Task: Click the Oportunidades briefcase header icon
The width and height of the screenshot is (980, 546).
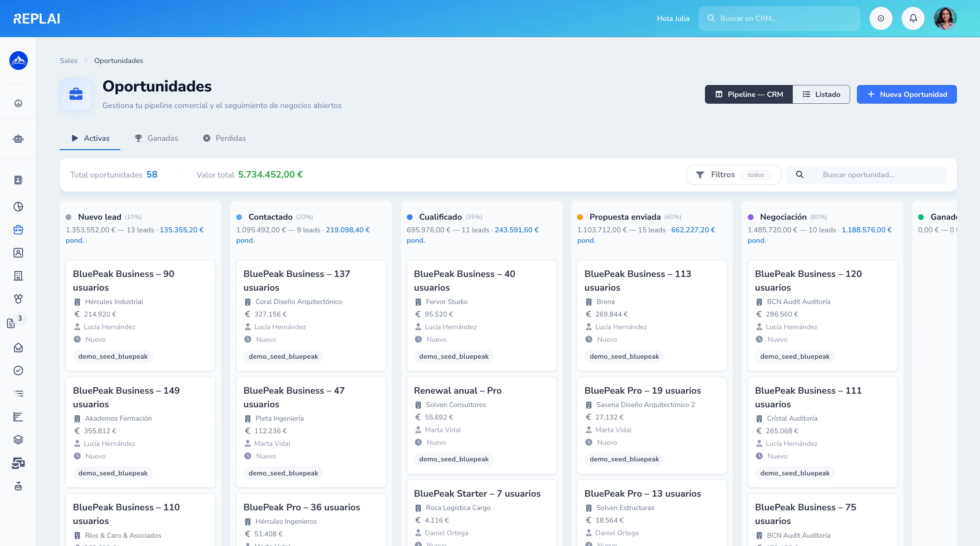Action: 76,94
